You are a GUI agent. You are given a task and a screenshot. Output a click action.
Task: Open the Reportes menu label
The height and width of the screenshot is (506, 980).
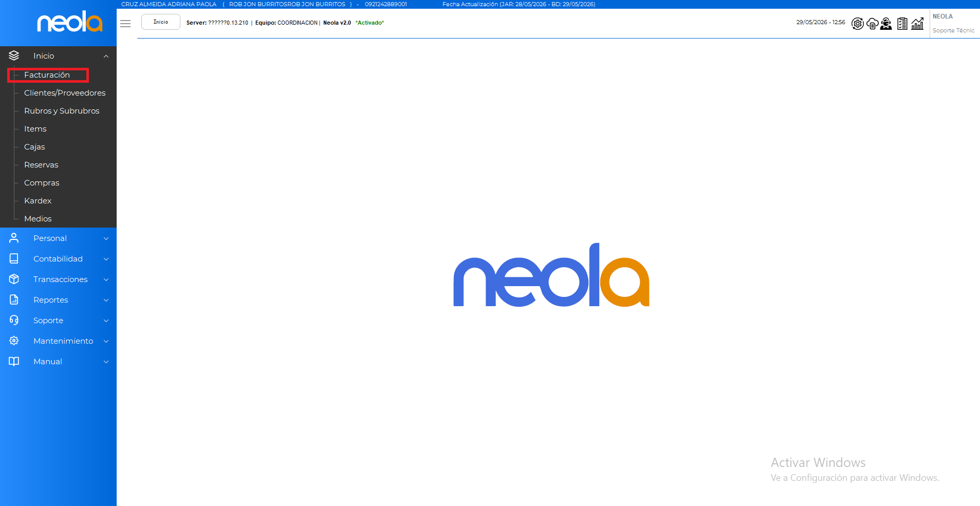pos(50,299)
